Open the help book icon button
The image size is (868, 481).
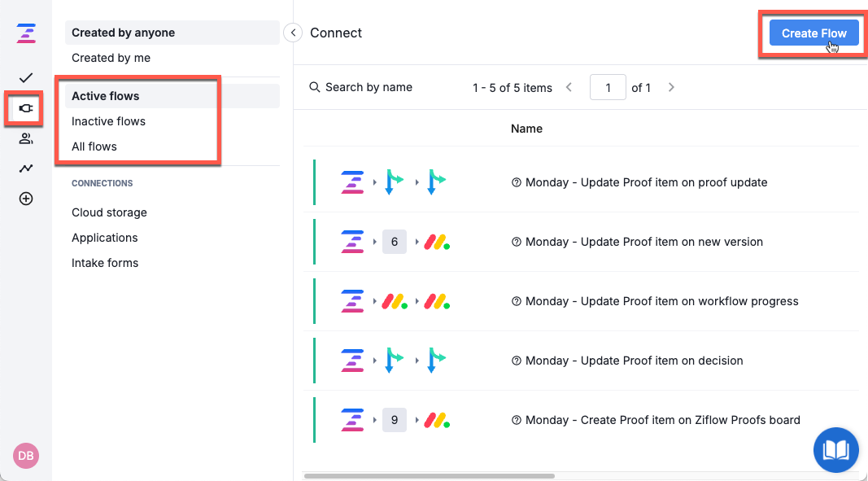pyautogui.click(x=836, y=450)
